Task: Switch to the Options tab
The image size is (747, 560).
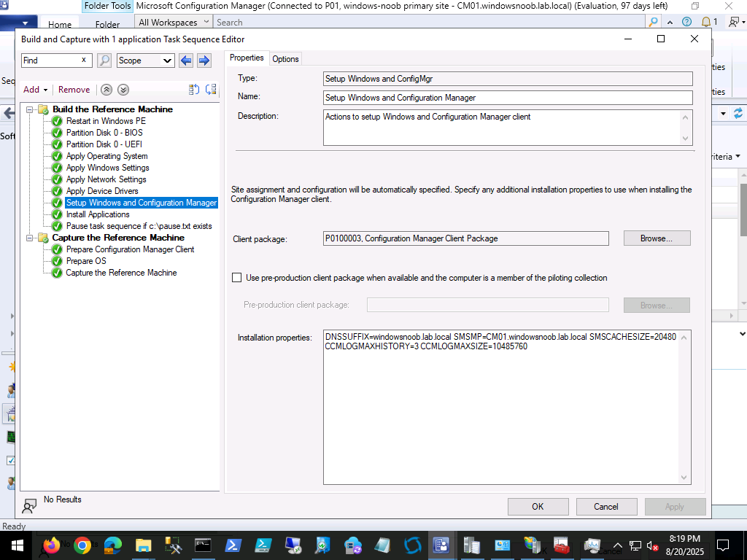Action: tap(285, 59)
